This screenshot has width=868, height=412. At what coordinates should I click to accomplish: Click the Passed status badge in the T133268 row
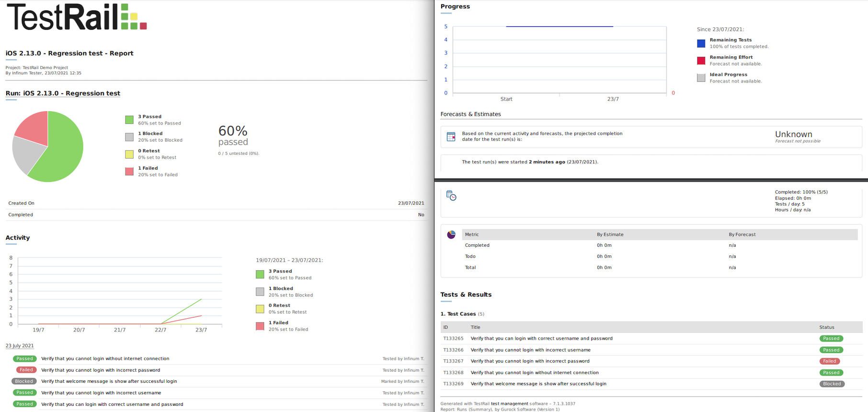pos(831,373)
